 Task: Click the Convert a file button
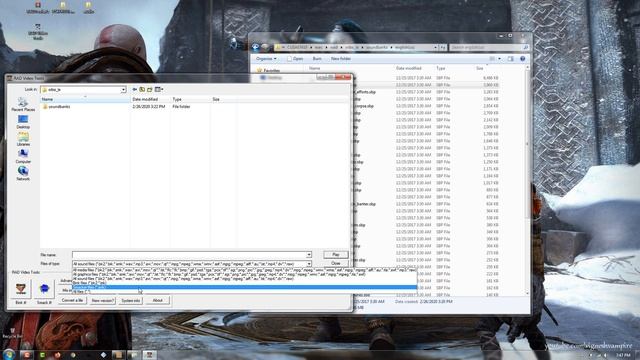pyautogui.click(x=72, y=300)
